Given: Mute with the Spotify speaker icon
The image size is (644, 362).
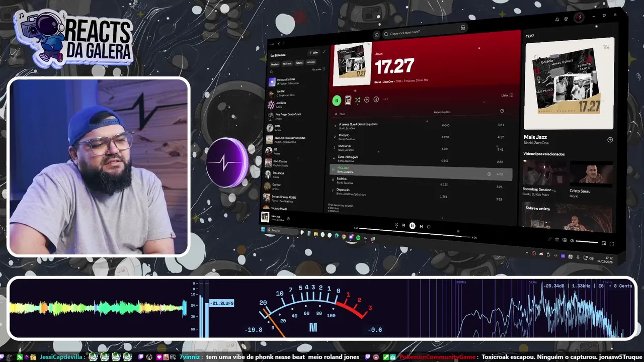Looking at the screenshot, I should (x=572, y=241).
